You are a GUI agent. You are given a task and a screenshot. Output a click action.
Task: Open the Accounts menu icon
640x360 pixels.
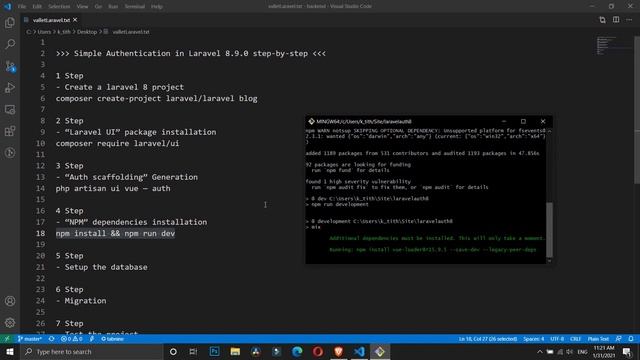click(10, 301)
